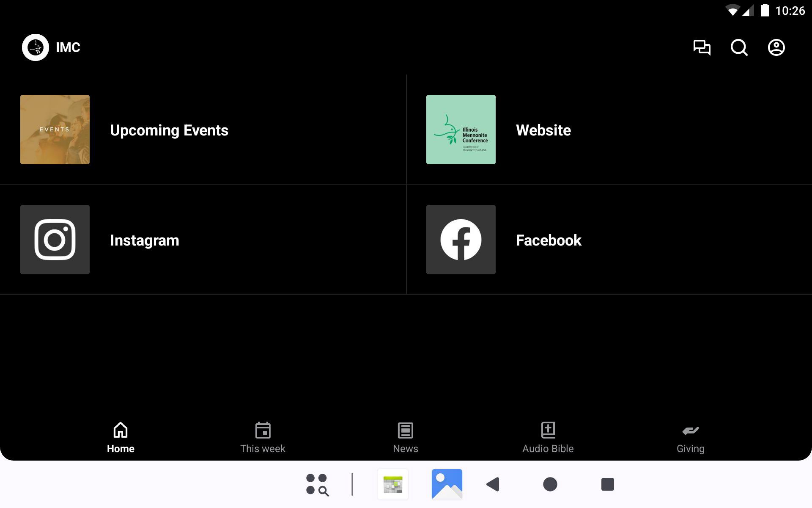Viewport: 812px width, 508px height.
Task: Open the messages chat icon
Action: 702,47
